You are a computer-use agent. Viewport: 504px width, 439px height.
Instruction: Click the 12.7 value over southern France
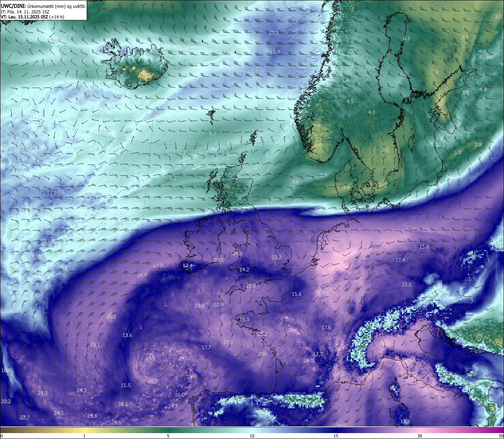[318, 354]
